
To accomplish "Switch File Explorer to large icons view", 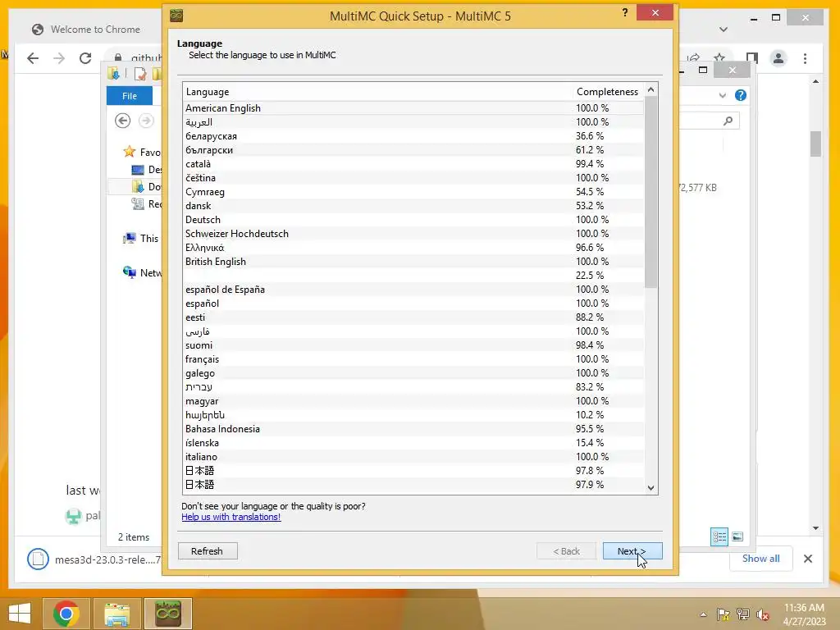I will pyautogui.click(x=737, y=536).
